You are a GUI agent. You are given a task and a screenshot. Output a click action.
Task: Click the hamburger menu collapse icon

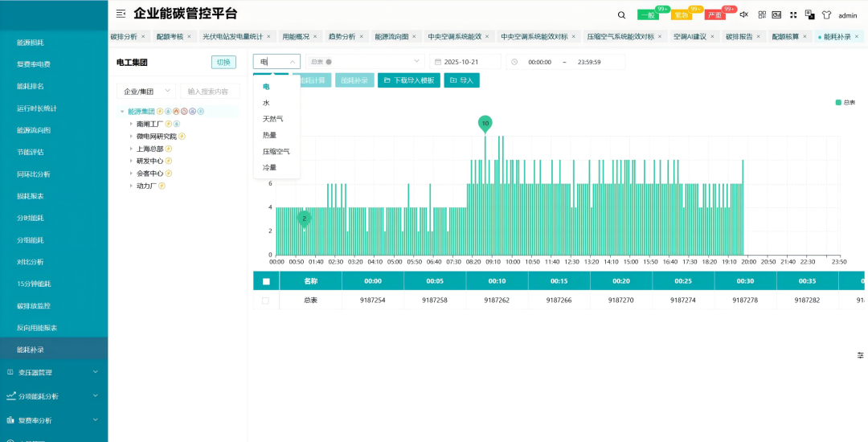point(121,14)
